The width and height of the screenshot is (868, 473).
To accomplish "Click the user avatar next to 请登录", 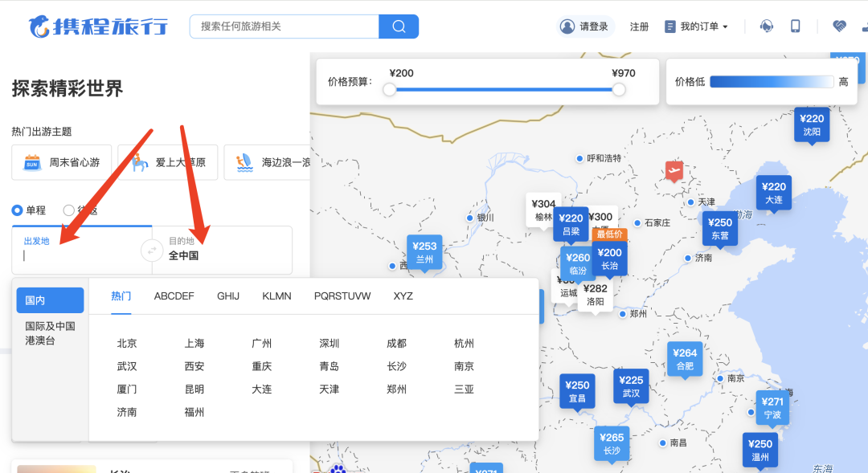I will point(568,27).
